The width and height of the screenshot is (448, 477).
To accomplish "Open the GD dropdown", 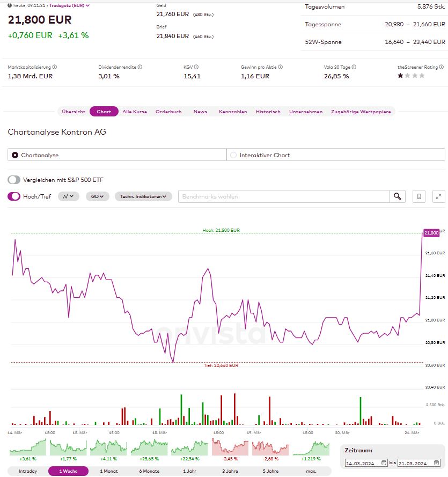I will click(96, 196).
